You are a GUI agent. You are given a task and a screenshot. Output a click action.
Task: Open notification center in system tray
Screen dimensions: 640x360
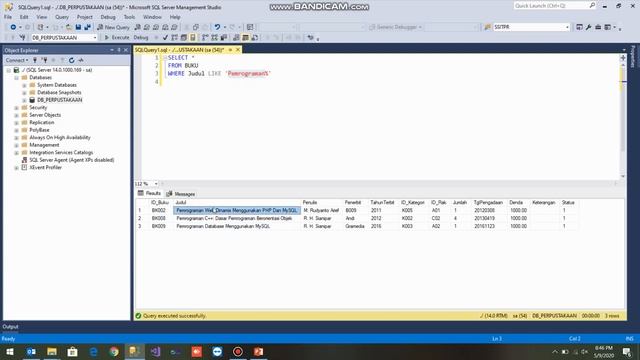(627, 351)
